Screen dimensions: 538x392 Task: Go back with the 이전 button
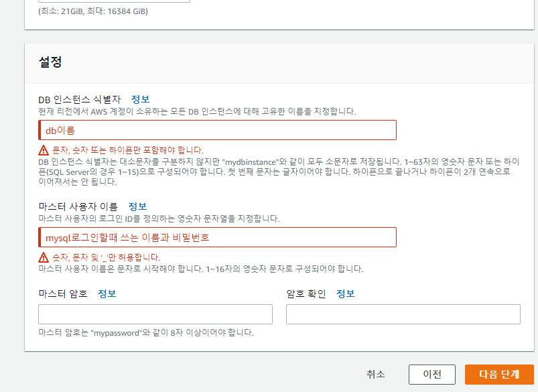coord(432,375)
